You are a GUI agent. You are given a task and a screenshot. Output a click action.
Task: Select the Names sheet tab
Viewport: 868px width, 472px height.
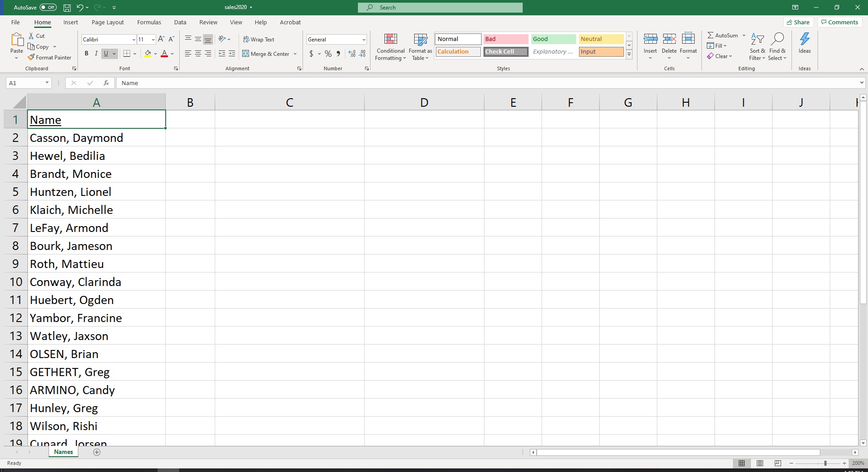(x=63, y=452)
